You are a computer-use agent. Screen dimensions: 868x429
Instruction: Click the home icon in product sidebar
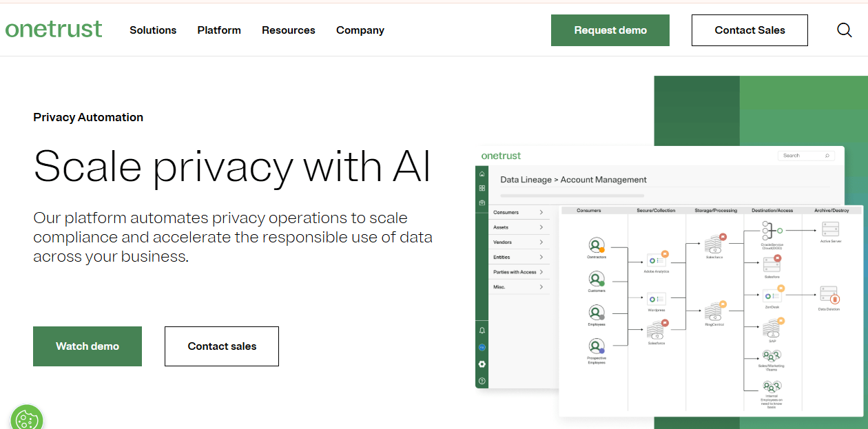click(x=482, y=174)
